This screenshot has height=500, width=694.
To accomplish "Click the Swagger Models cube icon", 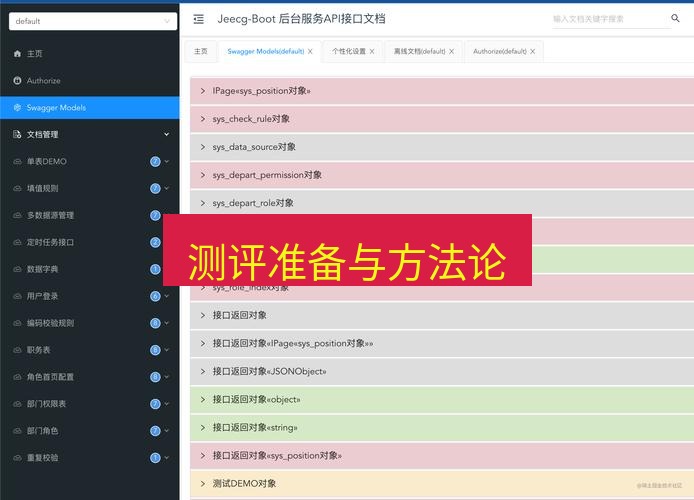I will pyautogui.click(x=17, y=108).
